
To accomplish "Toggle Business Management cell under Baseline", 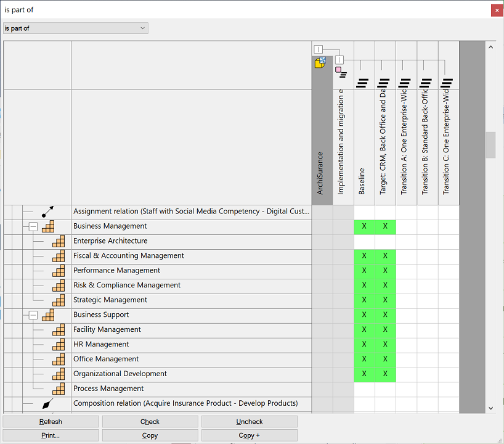I will (364, 226).
